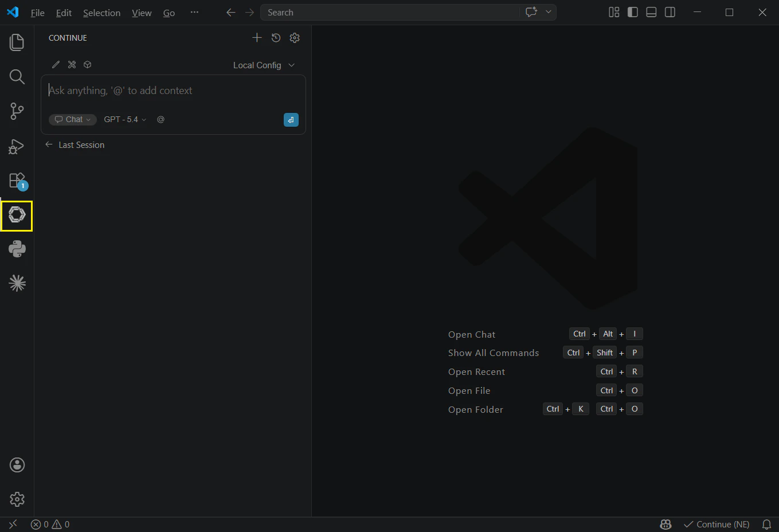Viewport: 779px width, 532px height.
Task: Open remote window icon in status bar
Action: pos(13,524)
